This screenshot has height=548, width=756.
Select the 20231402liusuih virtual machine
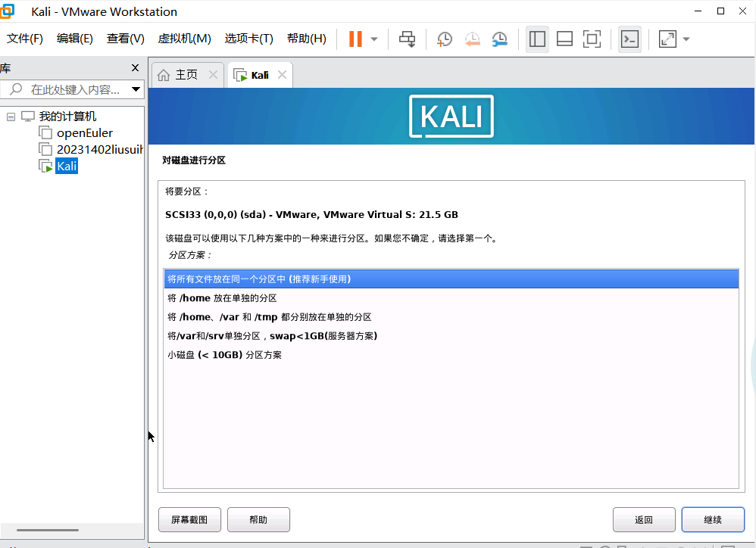tap(100, 150)
